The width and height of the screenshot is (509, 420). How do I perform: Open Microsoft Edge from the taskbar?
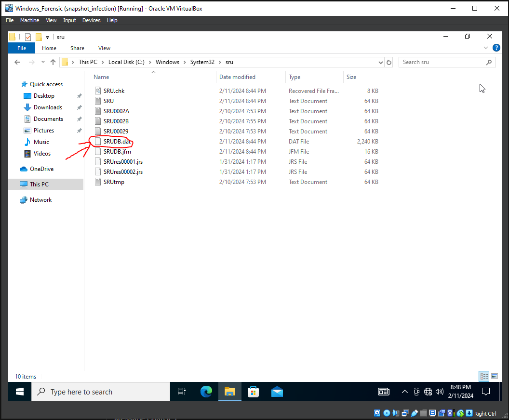206,392
